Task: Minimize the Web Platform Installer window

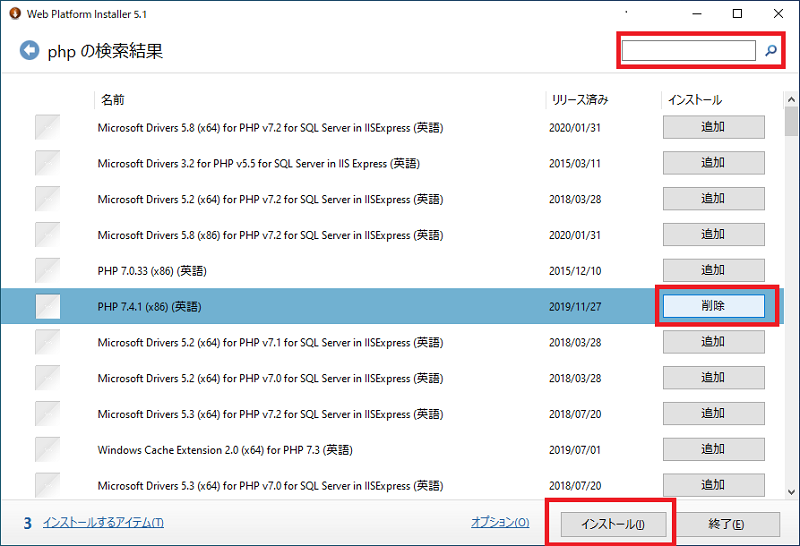Action: pyautogui.click(x=696, y=14)
